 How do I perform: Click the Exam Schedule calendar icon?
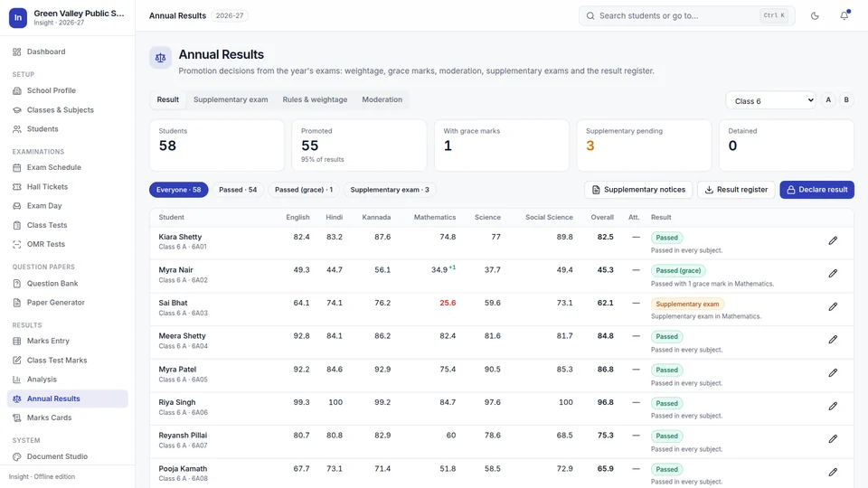point(16,168)
